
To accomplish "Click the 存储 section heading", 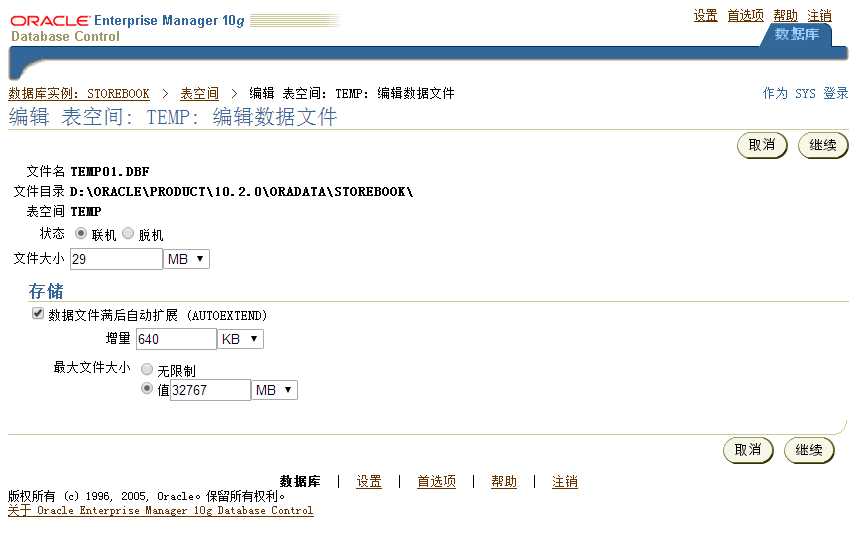I will click(46, 291).
